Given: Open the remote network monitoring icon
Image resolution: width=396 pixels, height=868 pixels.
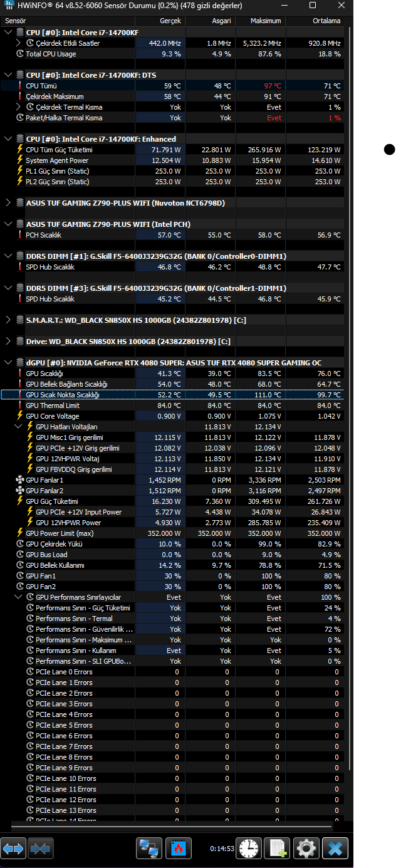Looking at the screenshot, I should pos(149,849).
